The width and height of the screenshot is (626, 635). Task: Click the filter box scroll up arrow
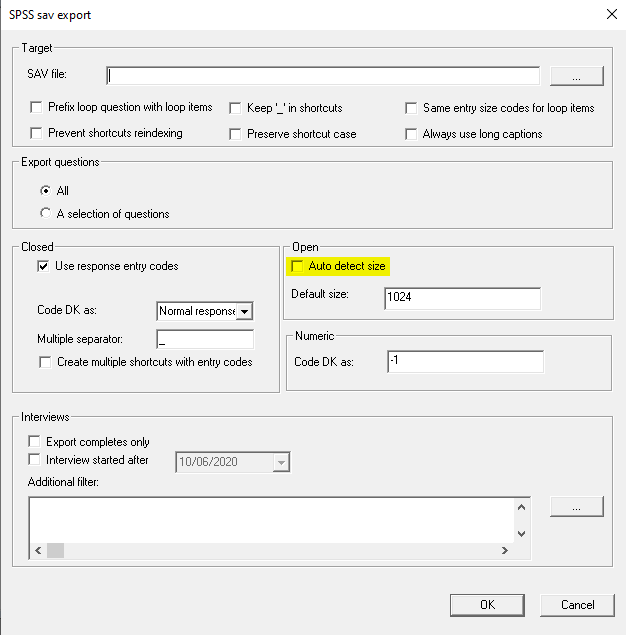click(522, 507)
